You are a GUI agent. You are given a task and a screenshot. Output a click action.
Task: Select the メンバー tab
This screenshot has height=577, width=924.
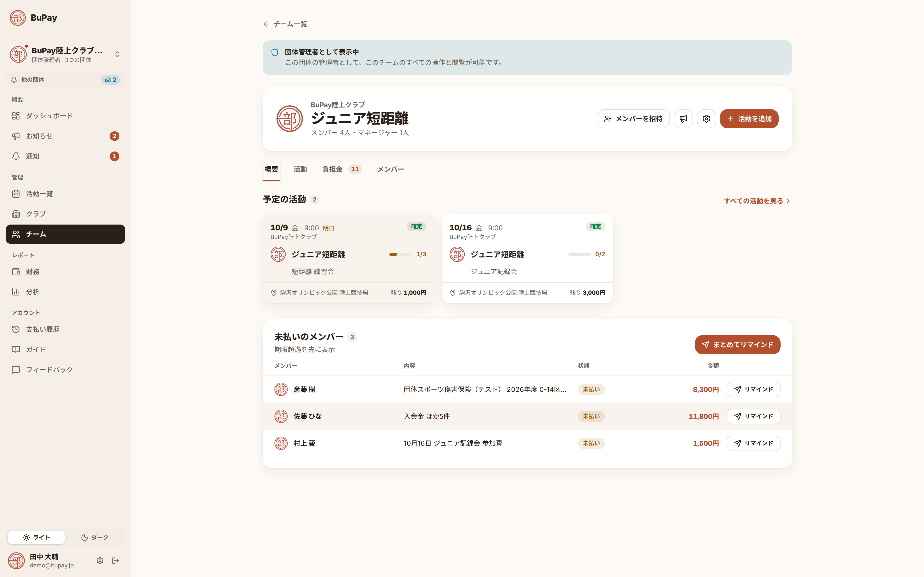click(x=391, y=169)
